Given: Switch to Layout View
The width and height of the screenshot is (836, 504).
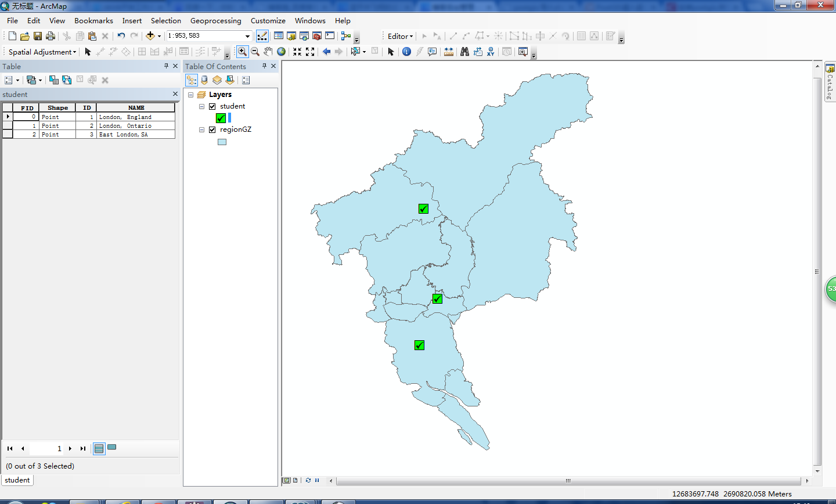Looking at the screenshot, I should click(x=295, y=480).
